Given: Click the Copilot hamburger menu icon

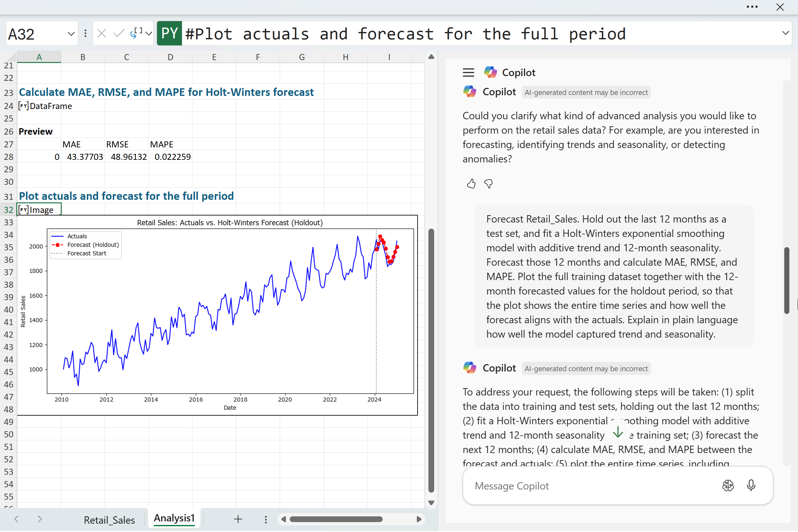Looking at the screenshot, I should coord(468,73).
